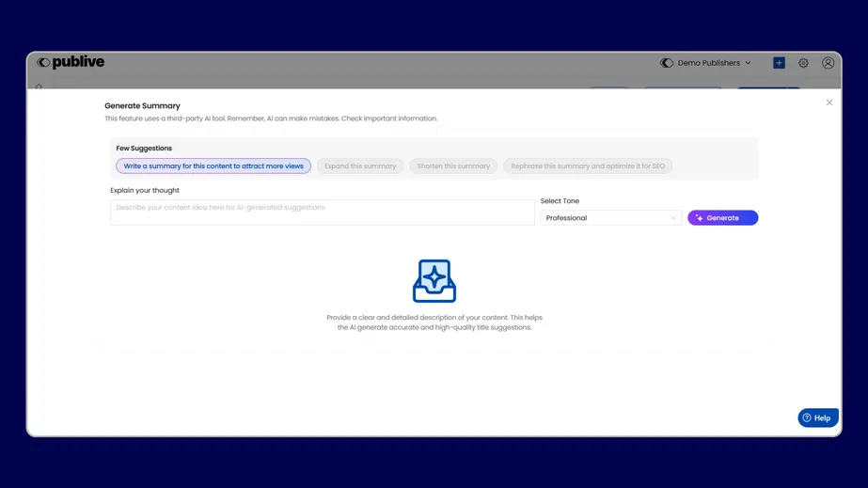This screenshot has width=868, height=488.
Task: Open the Select Tone dropdown
Action: [610, 218]
